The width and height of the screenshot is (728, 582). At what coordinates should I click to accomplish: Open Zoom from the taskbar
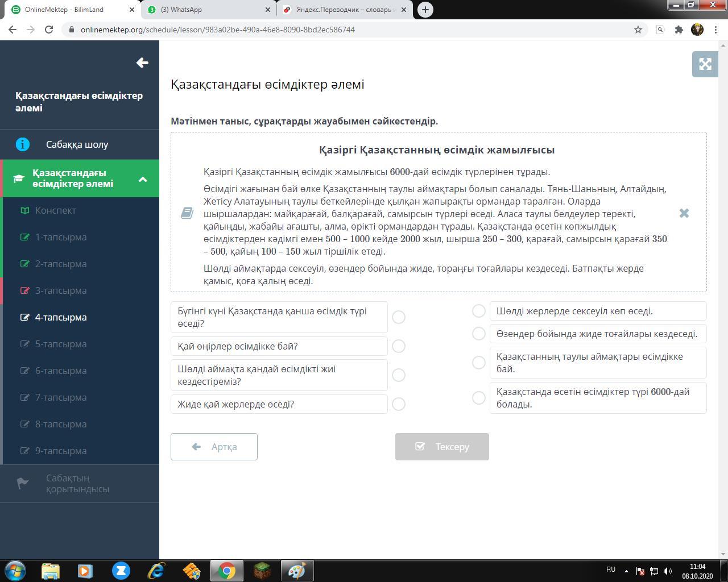(x=121, y=570)
